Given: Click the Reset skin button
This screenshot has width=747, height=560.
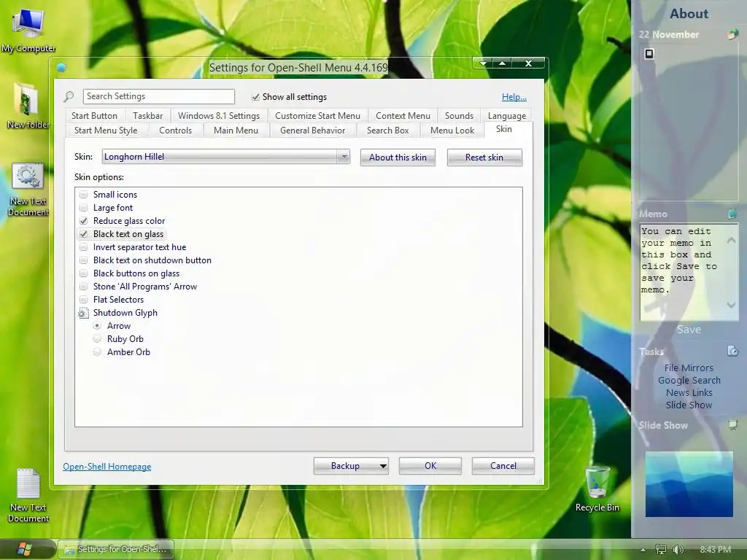Looking at the screenshot, I should click(x=484, y=157).
